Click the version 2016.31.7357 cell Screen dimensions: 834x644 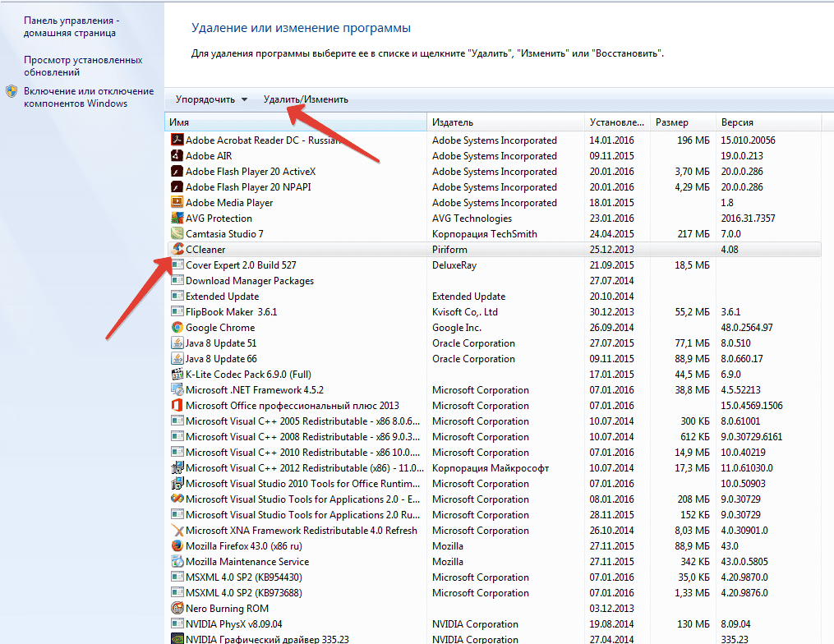click(x=748, y=218)
